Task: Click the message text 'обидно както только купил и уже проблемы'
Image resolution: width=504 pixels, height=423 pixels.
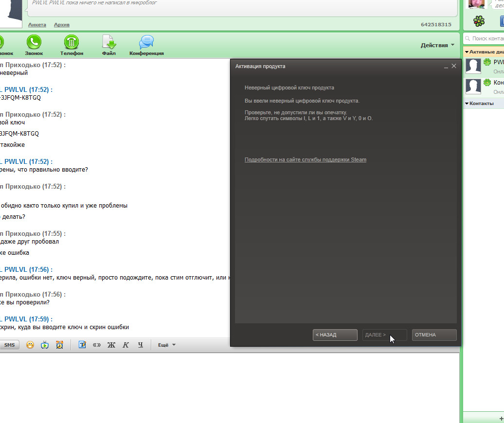Action: pyautogui.click(x=64, y=206)
